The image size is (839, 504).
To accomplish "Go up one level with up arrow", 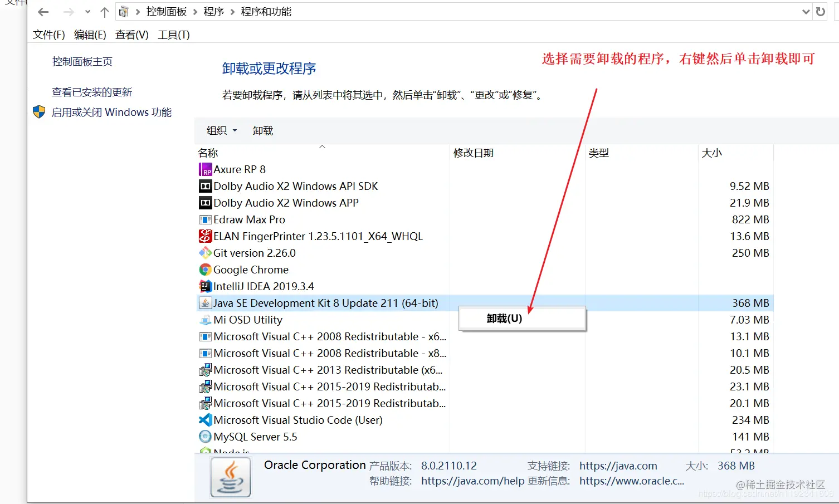I will (x=105, y=12).
